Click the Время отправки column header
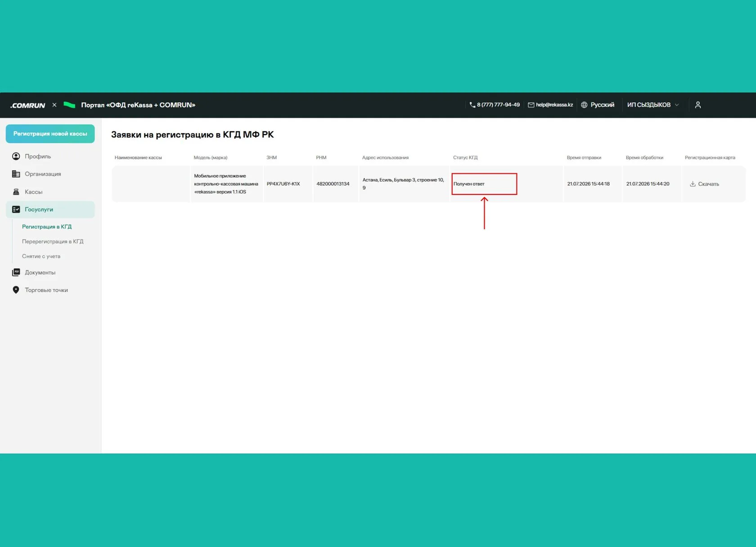 pyautogui.click(x=584, y=158)
